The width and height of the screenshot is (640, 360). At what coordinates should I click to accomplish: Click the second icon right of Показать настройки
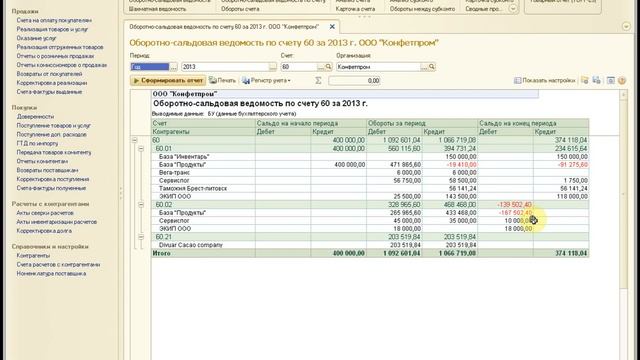click(x=596, y=81)
